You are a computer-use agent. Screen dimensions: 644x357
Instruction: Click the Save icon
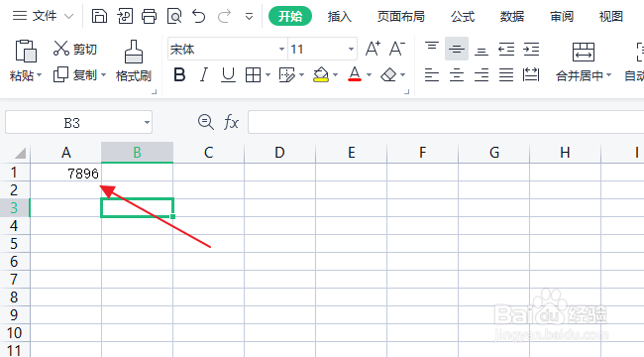tap(99, 17)
